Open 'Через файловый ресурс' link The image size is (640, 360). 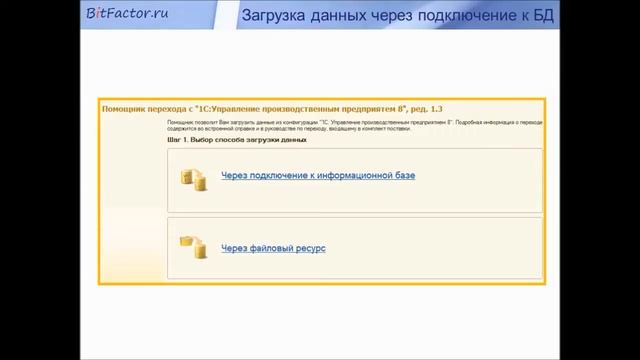pos(273,248)
